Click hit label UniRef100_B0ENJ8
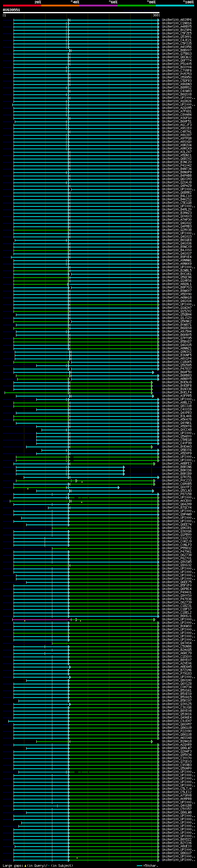 [x=177, y=382]
